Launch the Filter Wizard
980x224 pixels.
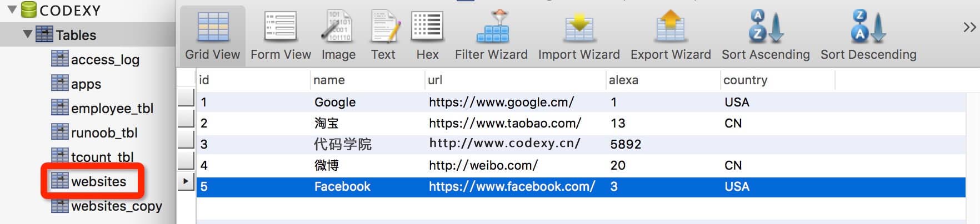click(491, 35)
